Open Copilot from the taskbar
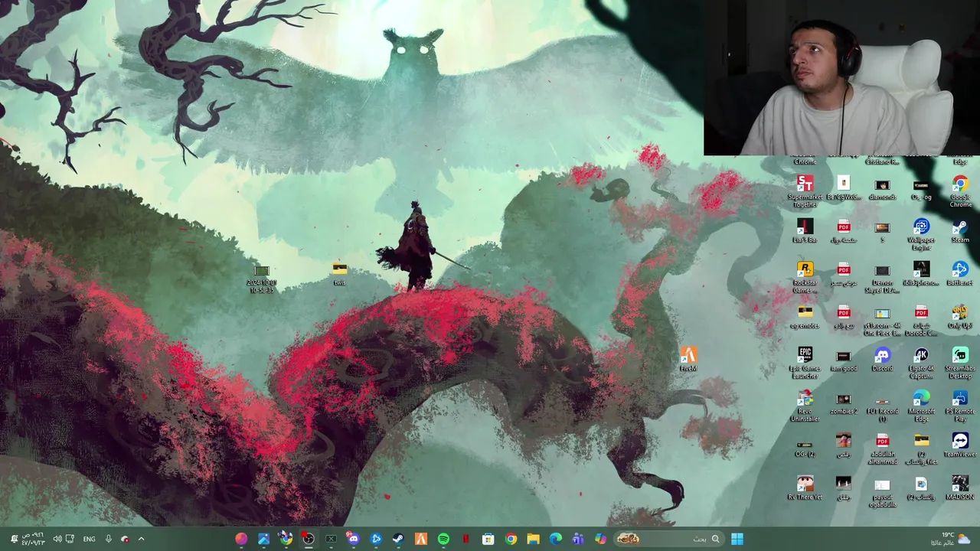Image resolution: width=980 pixels, height=551 pixels. [601, 539]
